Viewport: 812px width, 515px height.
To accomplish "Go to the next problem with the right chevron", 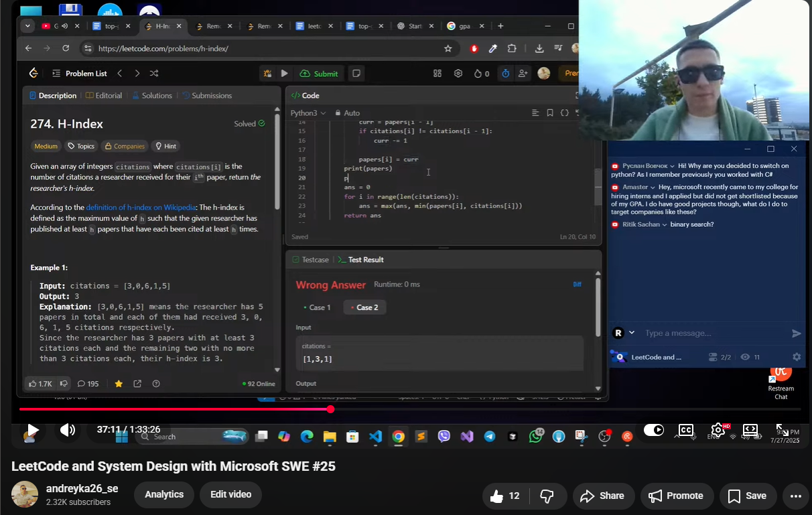I will pyautogui.click(x=137, y=74).
